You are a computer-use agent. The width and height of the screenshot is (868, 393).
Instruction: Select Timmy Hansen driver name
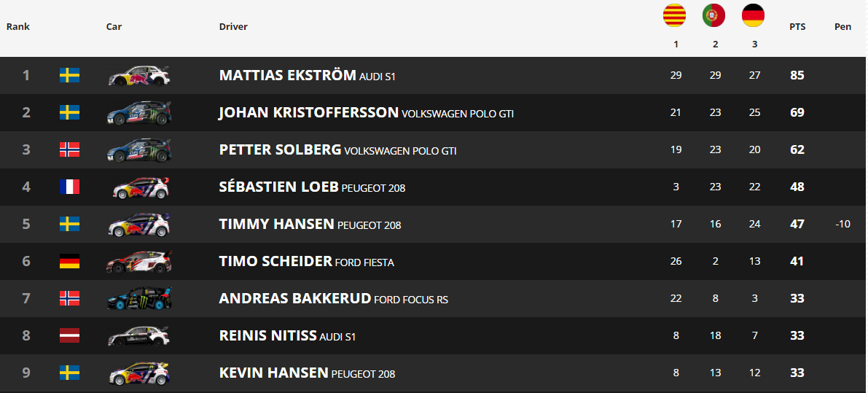(277, 224)
